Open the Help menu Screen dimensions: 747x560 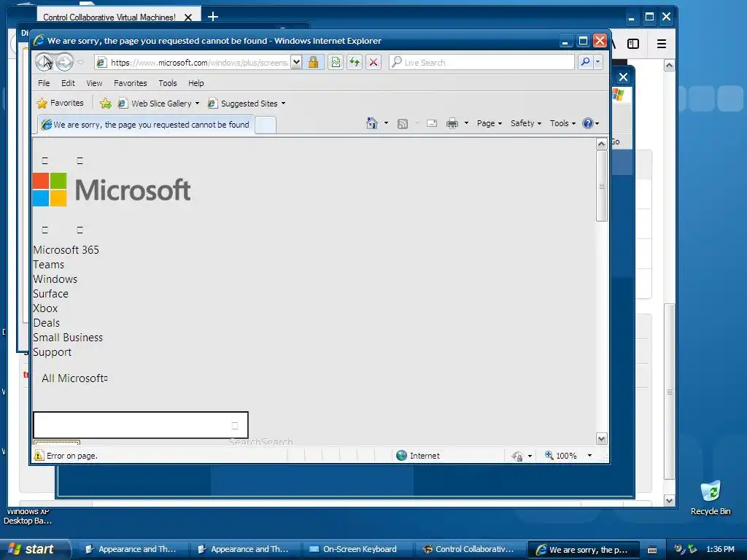pos(196,83)
